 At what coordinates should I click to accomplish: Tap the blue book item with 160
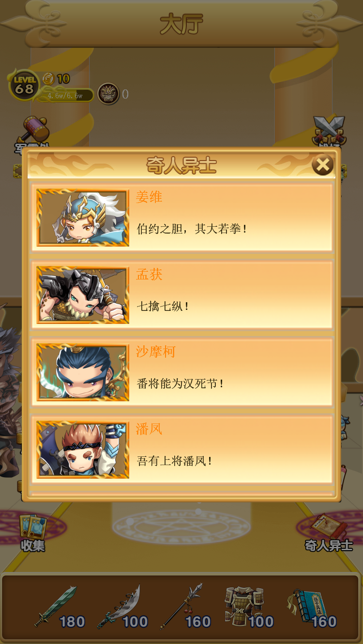(311, 607)
